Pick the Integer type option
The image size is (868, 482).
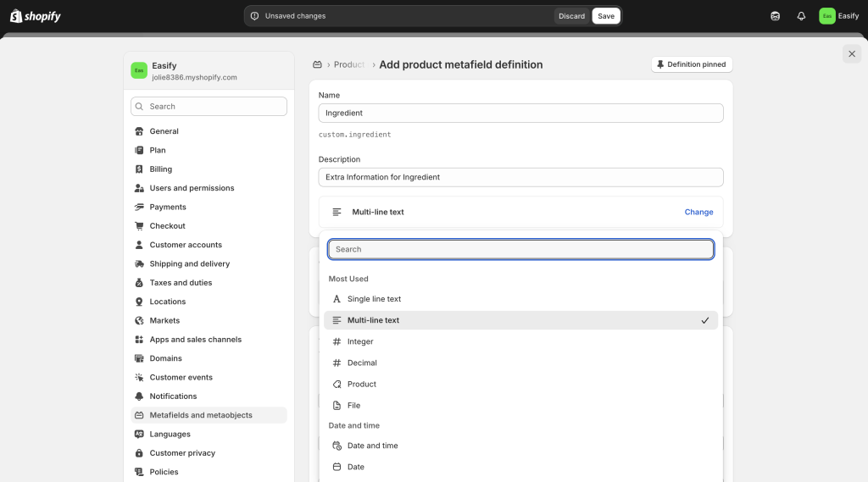(360, 341)
